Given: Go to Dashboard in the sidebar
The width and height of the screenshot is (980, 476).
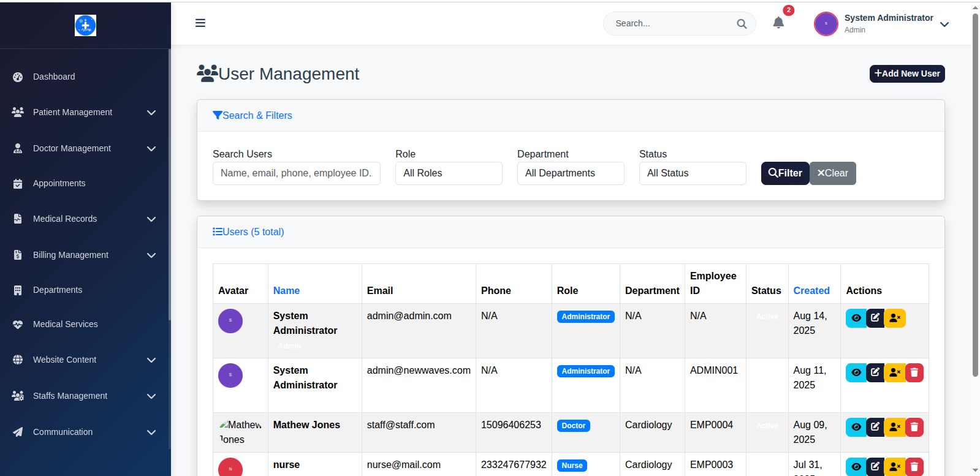Looking at the screenshot, I should pos(54,77).
